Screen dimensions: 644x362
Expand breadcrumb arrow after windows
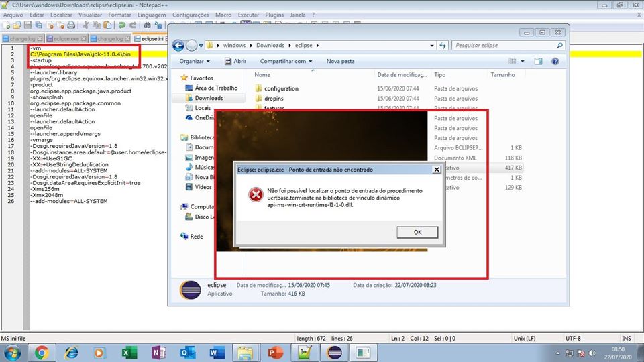(x=251, y=45)
